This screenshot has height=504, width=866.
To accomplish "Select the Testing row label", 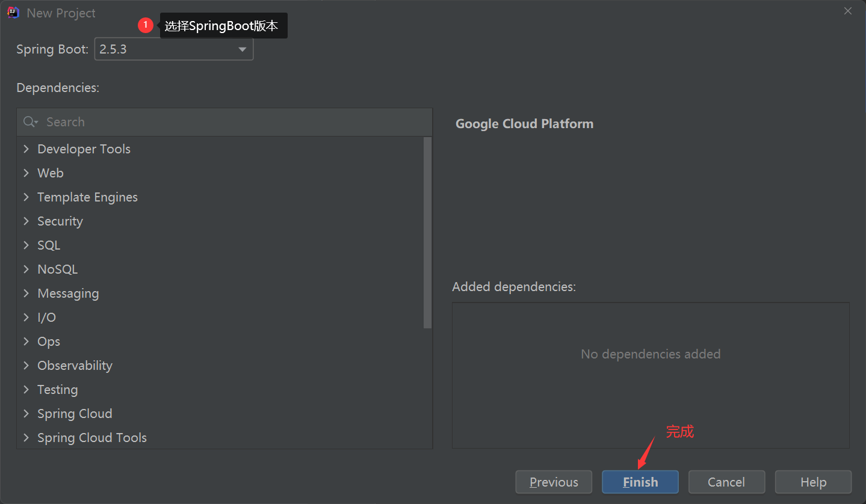I will coord(58,390).
